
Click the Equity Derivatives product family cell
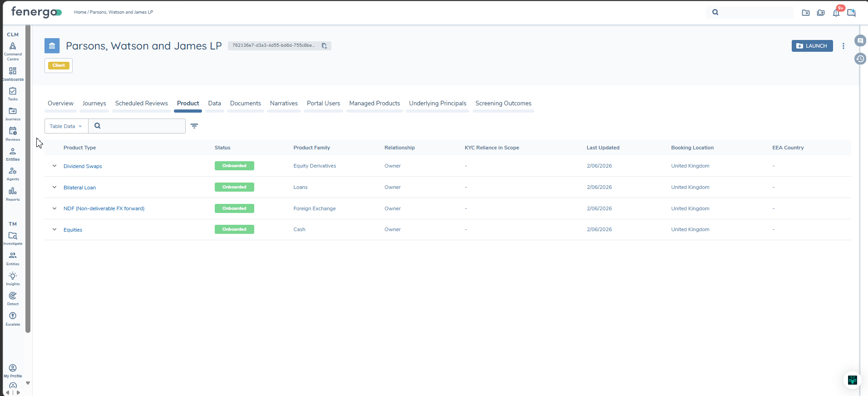coord(315,166)
